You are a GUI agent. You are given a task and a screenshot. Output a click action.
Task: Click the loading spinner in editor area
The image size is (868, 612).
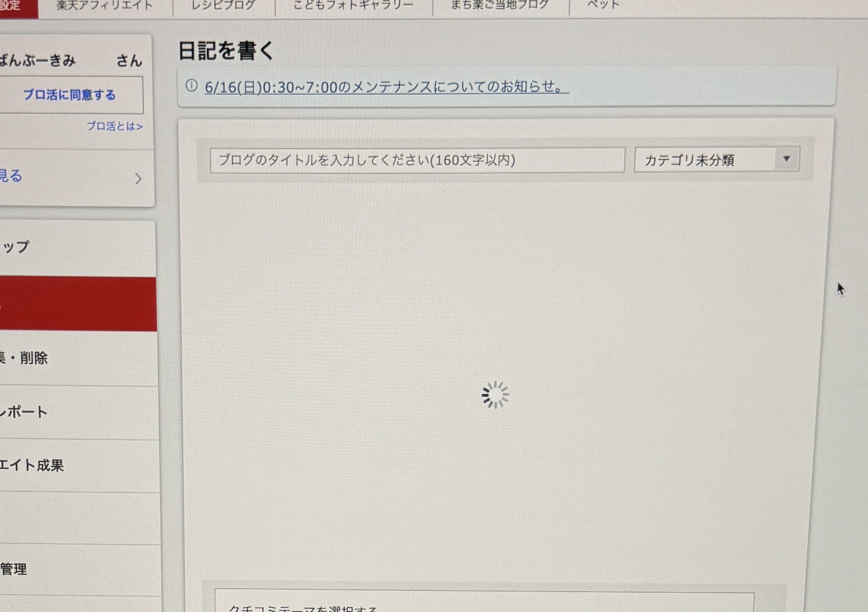(495, 395)
